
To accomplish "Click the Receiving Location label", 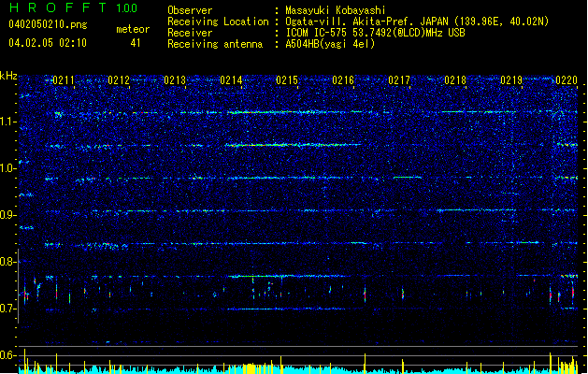I will pyautogui.click(x=218, y=22).
